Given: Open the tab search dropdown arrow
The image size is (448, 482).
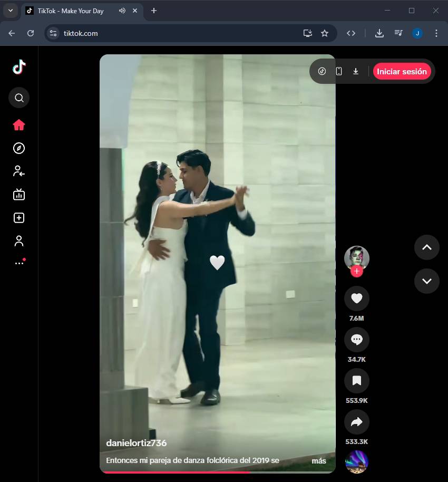Looking at the screenshot, I should click(10, 11).
